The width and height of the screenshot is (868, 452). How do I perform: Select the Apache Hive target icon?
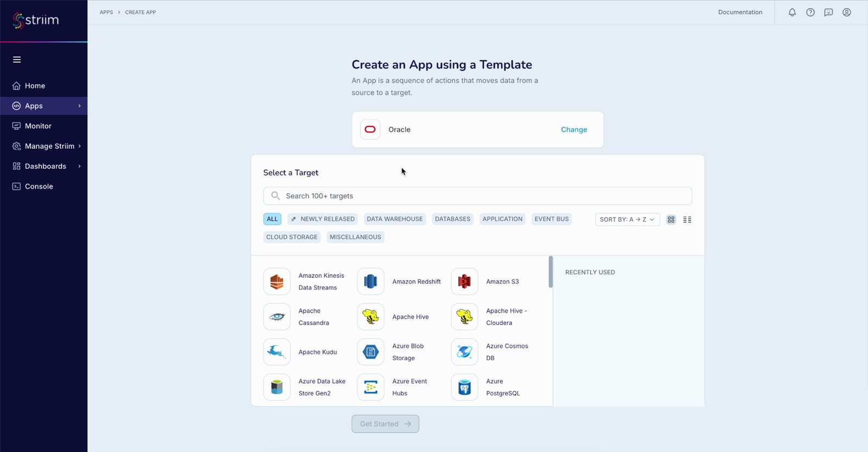(371, 317)
